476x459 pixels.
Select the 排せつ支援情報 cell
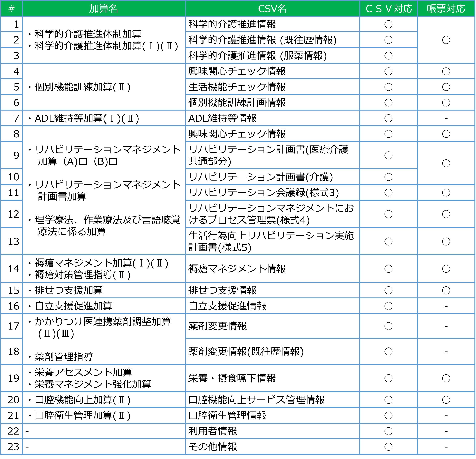[272, 290]
